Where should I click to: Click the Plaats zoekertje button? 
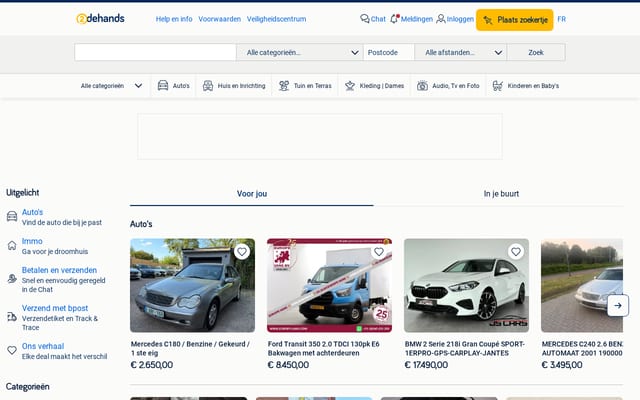515,20
